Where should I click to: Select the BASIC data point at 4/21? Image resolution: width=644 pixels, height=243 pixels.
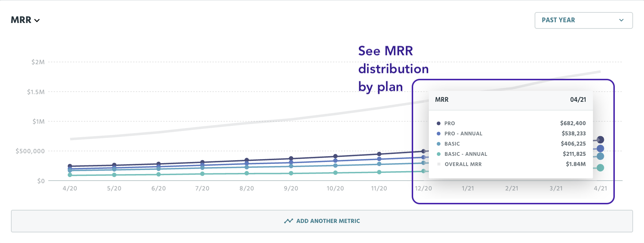click(600, 156)
